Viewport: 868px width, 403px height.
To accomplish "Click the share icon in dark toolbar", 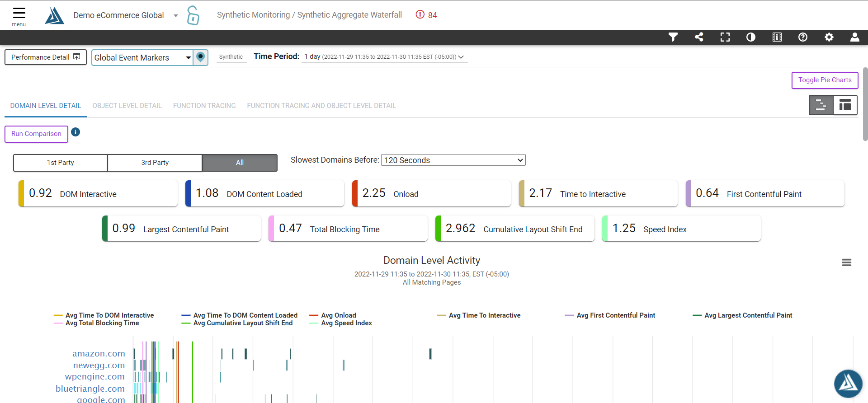I will (x=699, y=37).
